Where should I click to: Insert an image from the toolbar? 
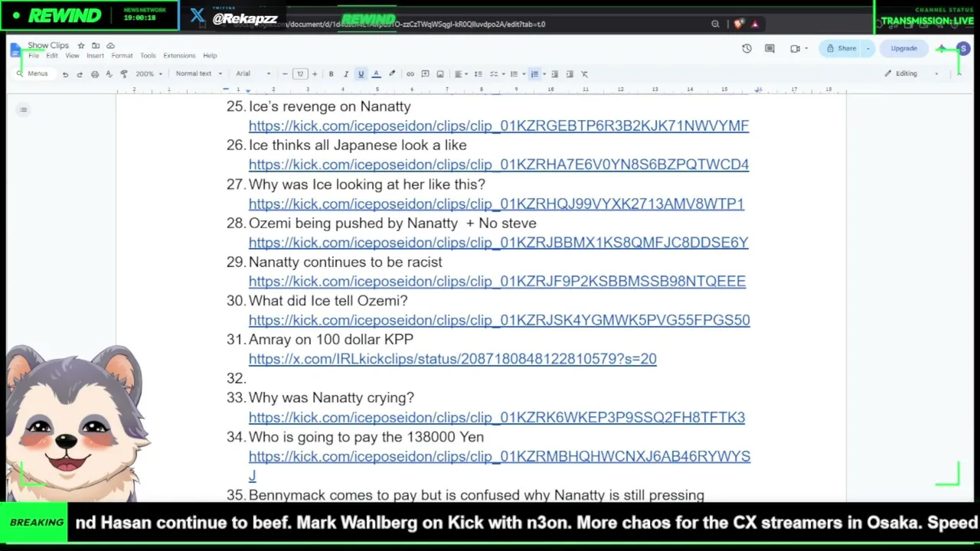440,74
